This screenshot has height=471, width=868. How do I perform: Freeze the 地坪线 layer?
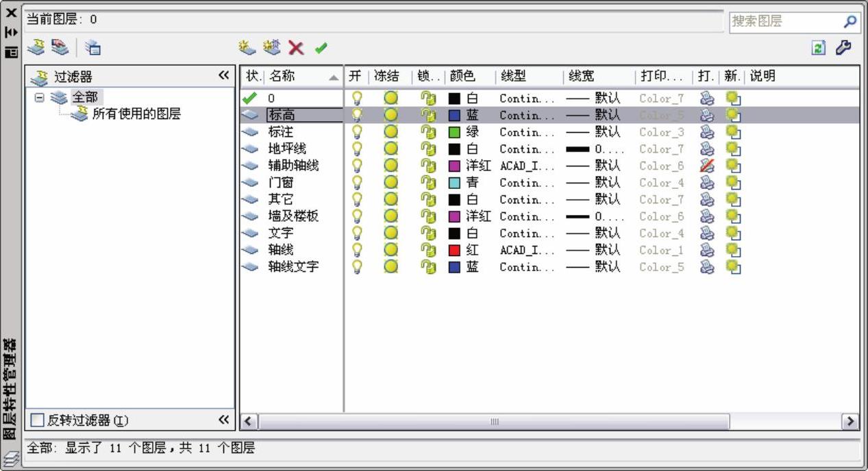tap(390, 149)
